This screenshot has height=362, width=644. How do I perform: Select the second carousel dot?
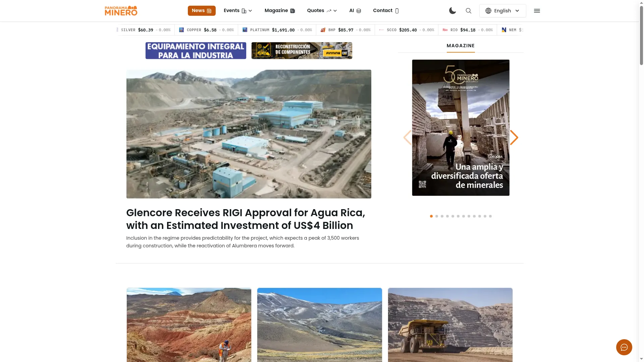(x=437, y=216)
